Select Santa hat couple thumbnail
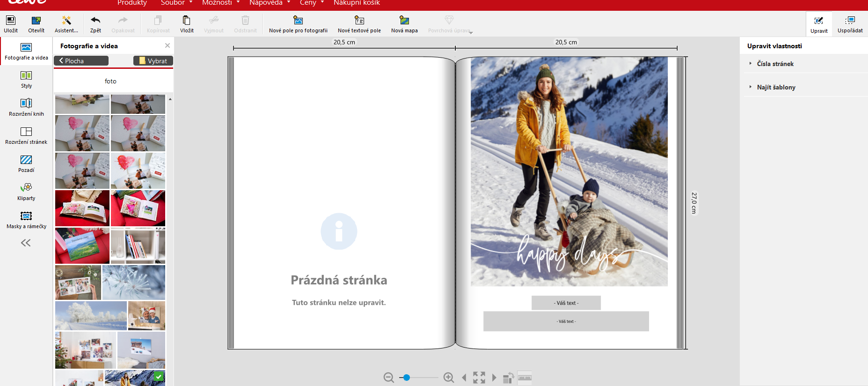 click(147, 316)
